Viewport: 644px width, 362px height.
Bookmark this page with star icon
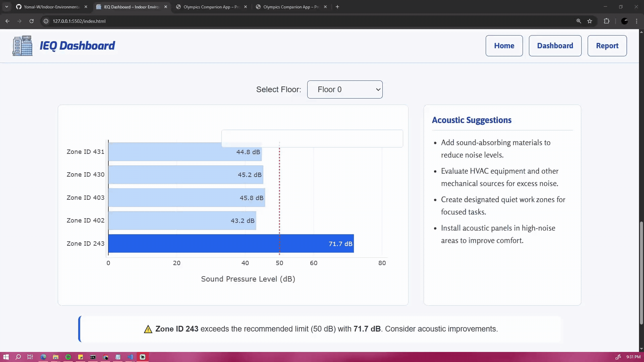[x=590, y=21]
